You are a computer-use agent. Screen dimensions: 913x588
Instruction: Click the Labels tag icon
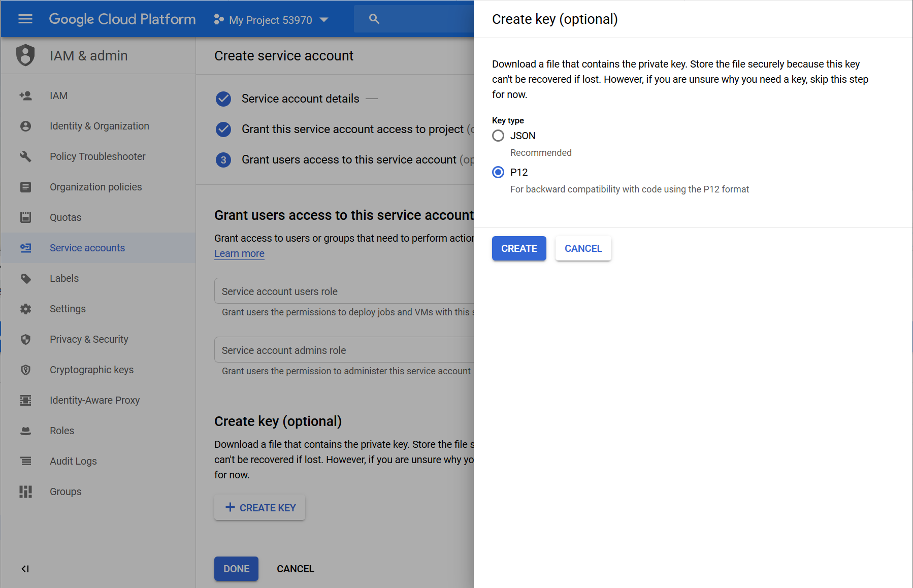[x=25, y=278]
